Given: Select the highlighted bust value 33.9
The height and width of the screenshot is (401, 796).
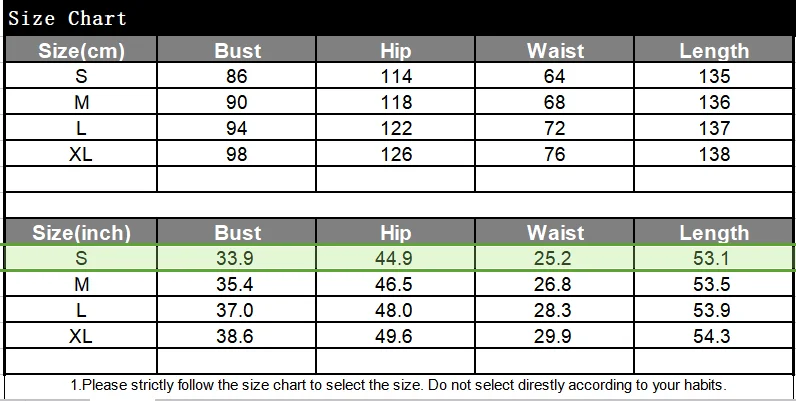Looking at the screenshot, I should point(237,258).
